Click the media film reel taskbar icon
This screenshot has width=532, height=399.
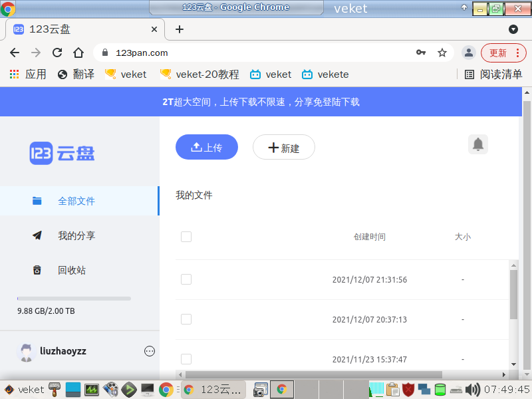point(110,390)
